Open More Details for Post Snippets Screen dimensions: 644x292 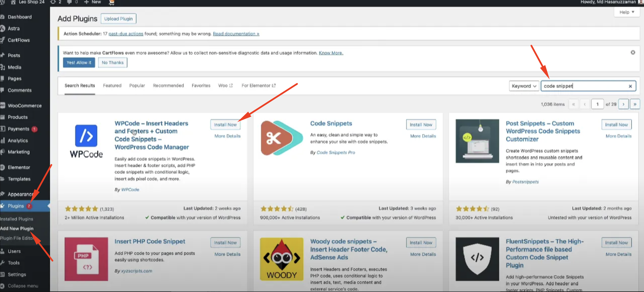[619, 136]
